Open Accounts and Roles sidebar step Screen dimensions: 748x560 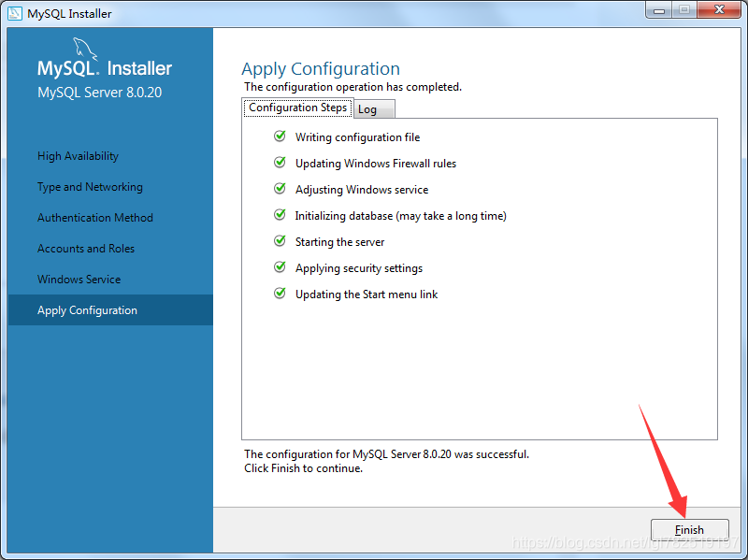tap(86, 249)
